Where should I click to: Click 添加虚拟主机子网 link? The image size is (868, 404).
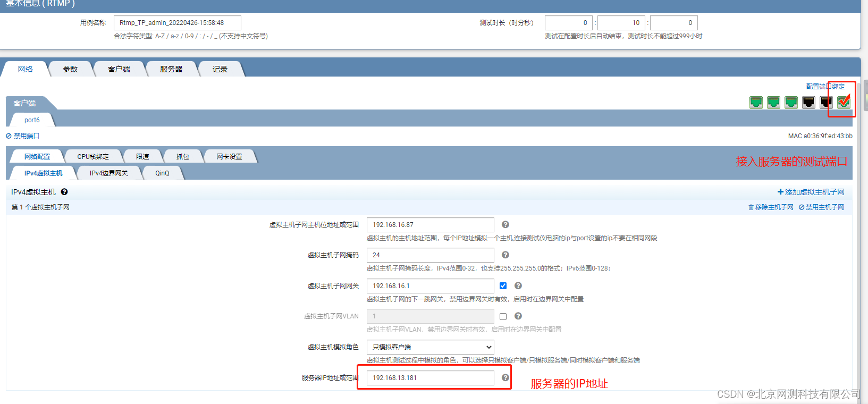[x=811, y=192]
